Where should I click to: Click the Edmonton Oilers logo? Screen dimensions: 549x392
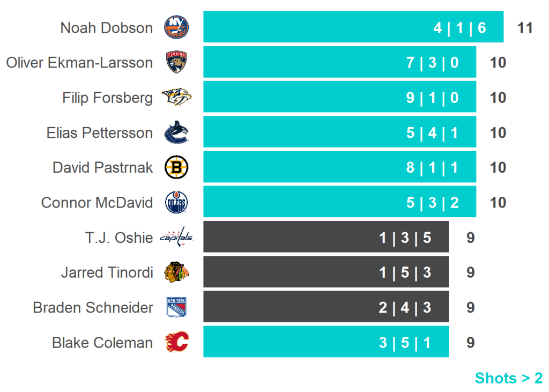click(176, 203)
